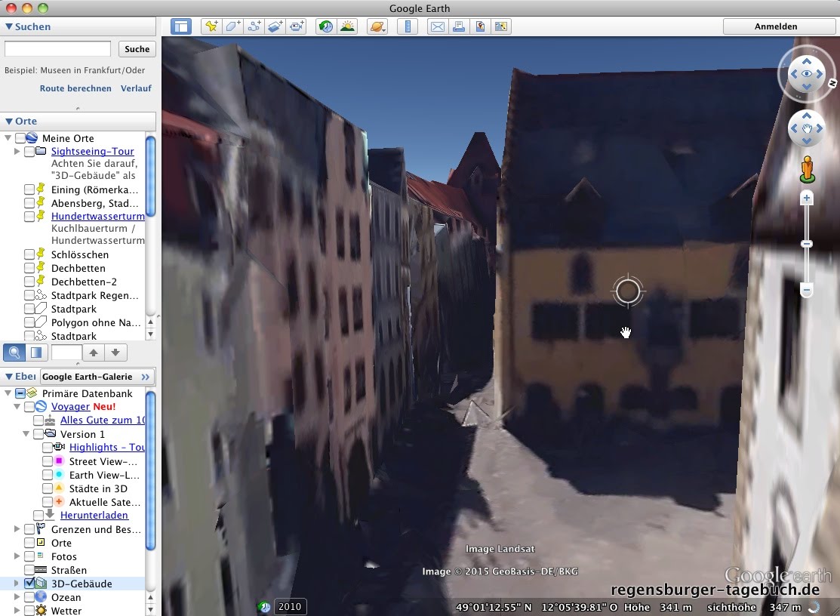The image size is (840, 616).
Task: Toggle the sidebar visibility button
Action: [x=181, y=26]
